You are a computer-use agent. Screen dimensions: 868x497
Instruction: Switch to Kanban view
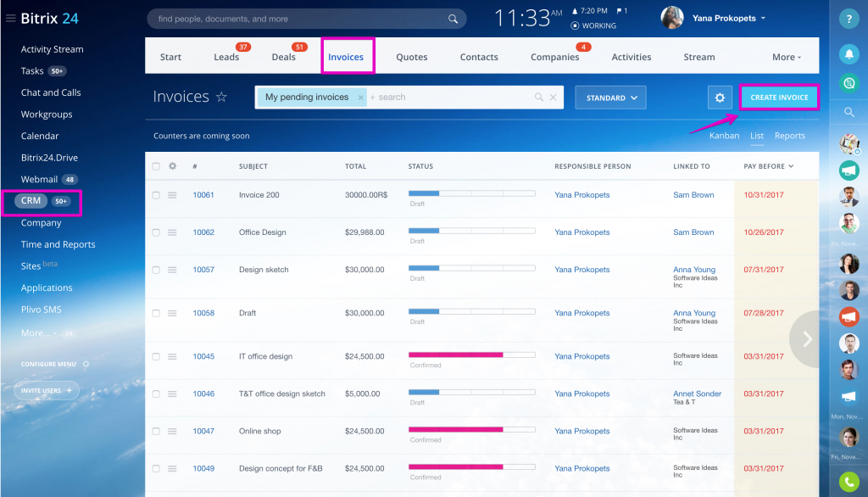(724, 136)
